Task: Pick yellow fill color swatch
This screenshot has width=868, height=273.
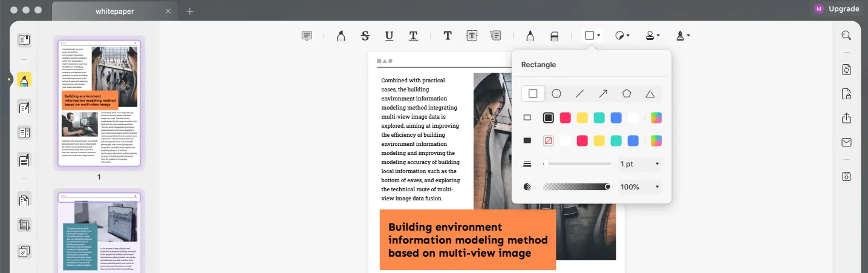Action: tap(599, 140)
